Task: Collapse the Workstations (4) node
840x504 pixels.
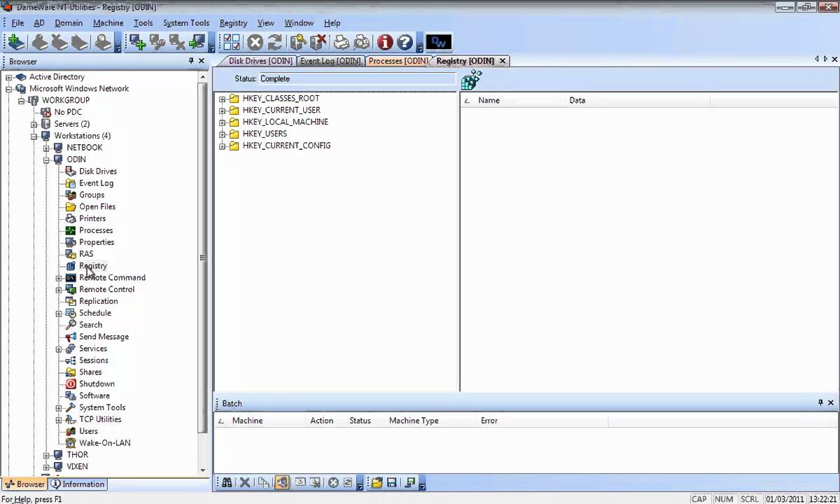Action: 34,136
